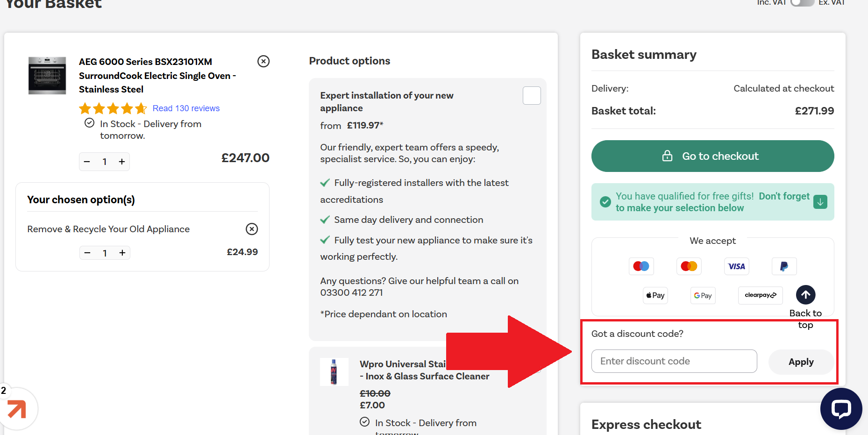Toggle the Inc. VAT / Ex. VAT switch
This screenshot has width=868, height=435.
[x=802, y=3]
